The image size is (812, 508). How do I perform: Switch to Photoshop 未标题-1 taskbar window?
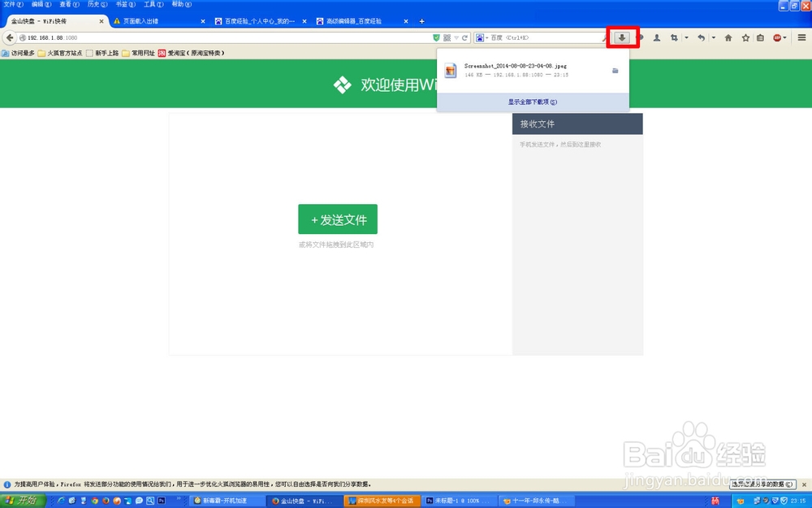[460, 501]
